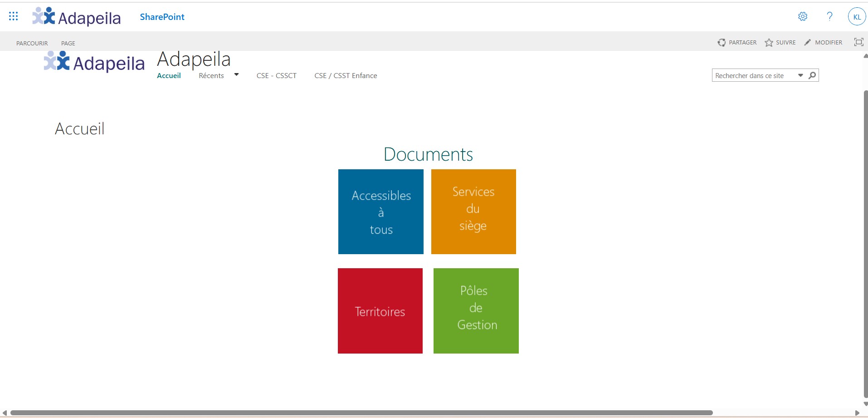Click the Adapeila logo in the top bar
The image size is (868, 418).
point(77,17)
